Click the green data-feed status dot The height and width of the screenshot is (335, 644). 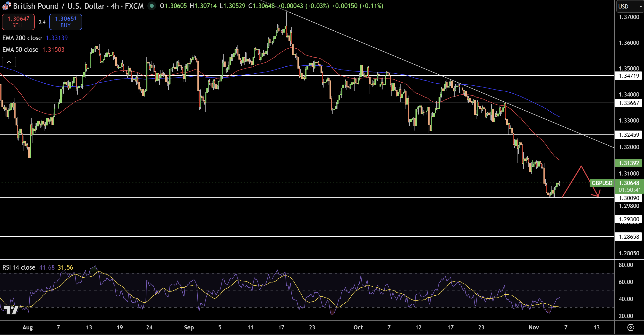pos(152,6)
